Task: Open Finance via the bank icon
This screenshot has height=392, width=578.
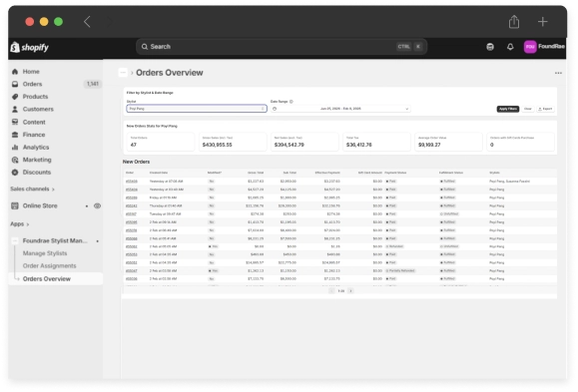Action: point(15,135)
